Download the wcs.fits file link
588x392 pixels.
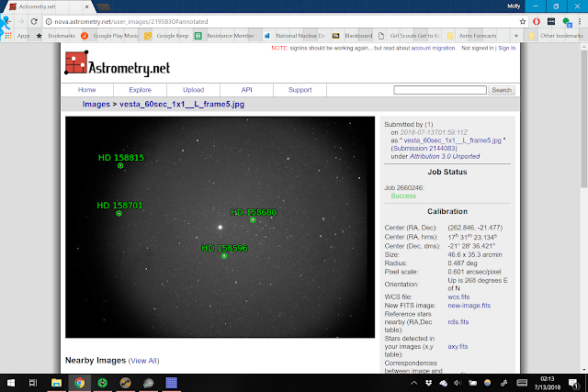click(458, 297)
